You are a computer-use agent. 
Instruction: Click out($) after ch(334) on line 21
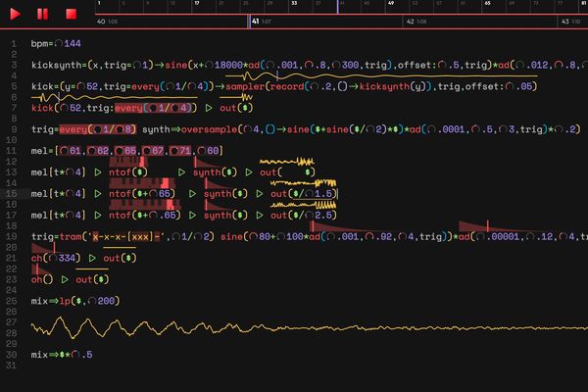[x=120, y=258]
